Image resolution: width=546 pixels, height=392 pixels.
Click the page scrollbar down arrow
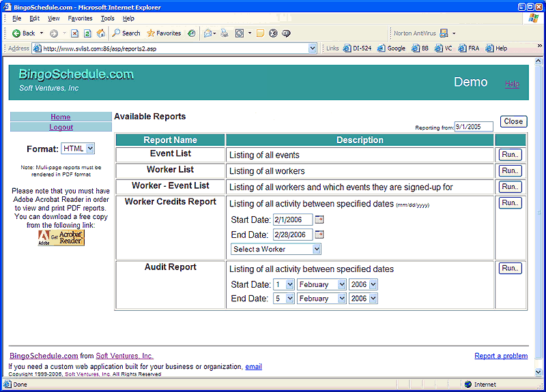pos(538,372)
